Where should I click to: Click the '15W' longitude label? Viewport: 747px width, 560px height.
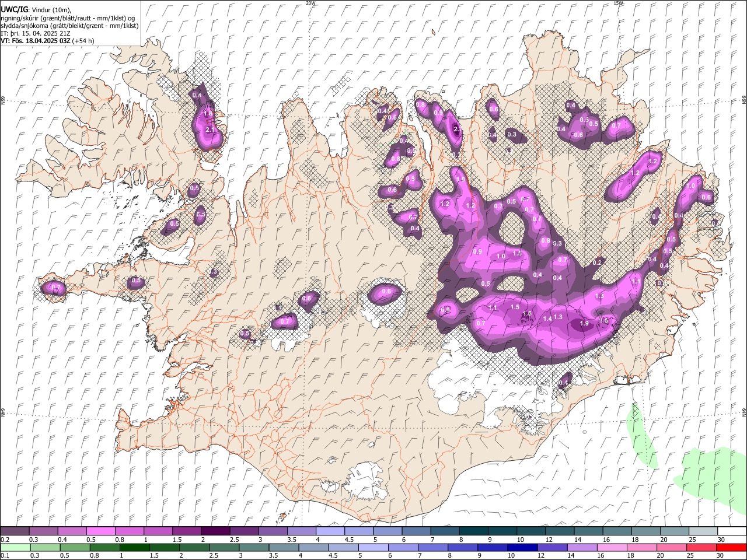[619, 3]
